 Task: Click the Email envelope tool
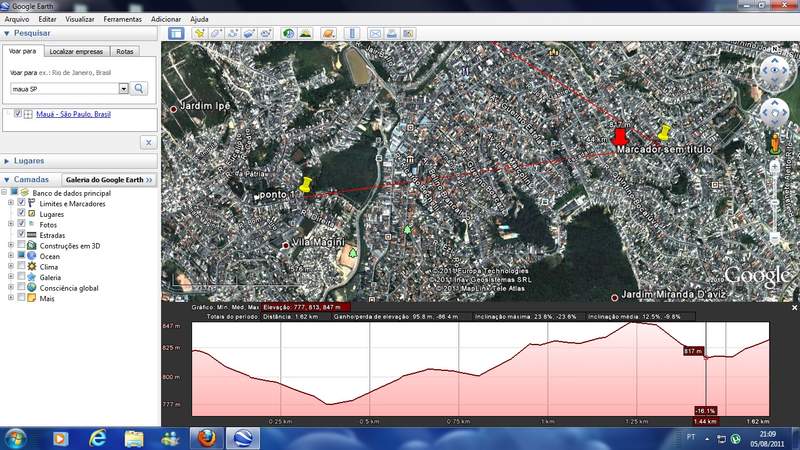(x=375, y=34)
